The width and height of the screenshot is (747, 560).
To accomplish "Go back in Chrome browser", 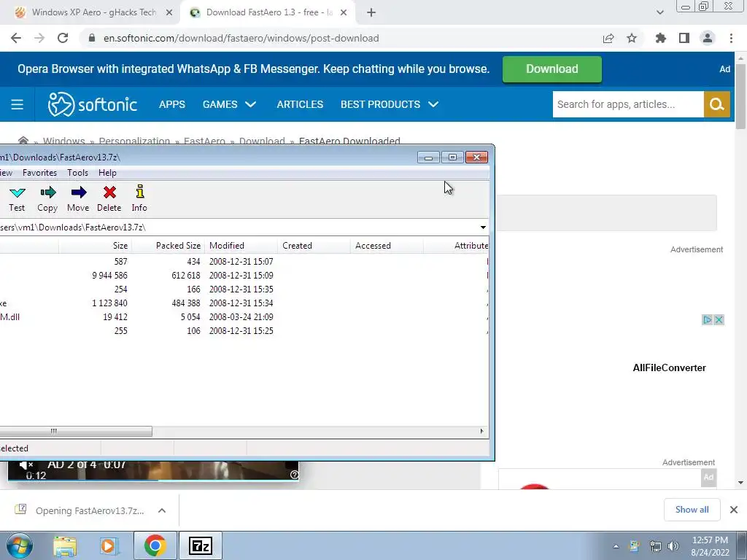I will coord(16,38).
